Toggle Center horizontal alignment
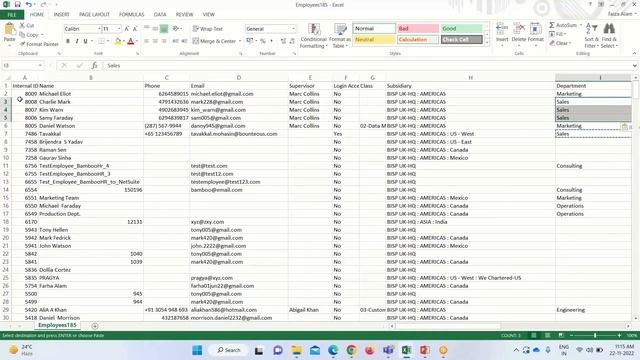 pos(155,41)
